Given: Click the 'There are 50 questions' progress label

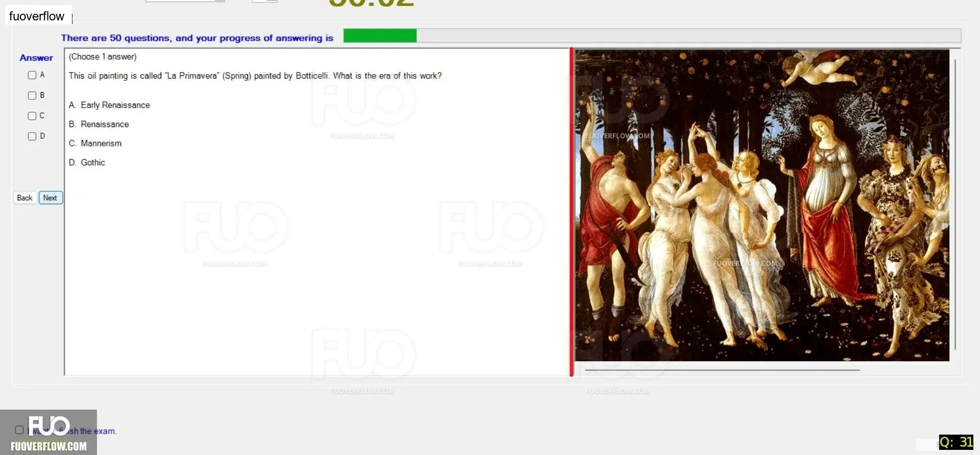Looking at the screenshot, I should (197, 38).
